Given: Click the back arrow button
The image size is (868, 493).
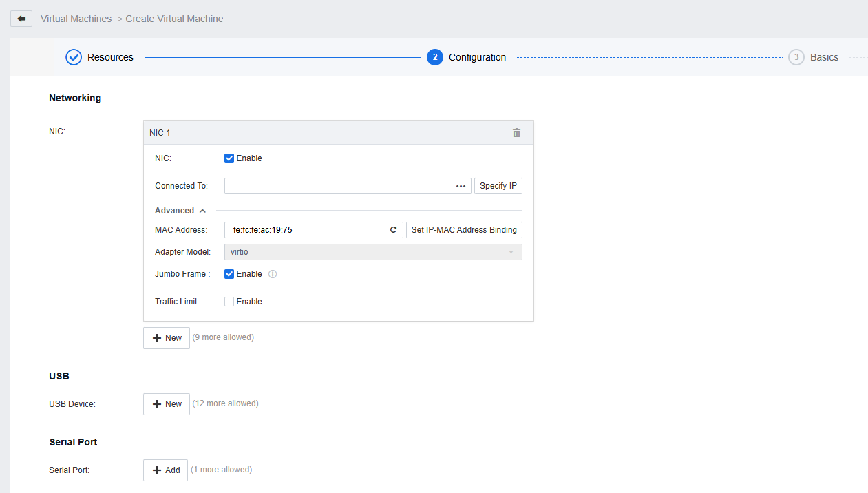Looking at the screenshot, I should pos(21,19).
